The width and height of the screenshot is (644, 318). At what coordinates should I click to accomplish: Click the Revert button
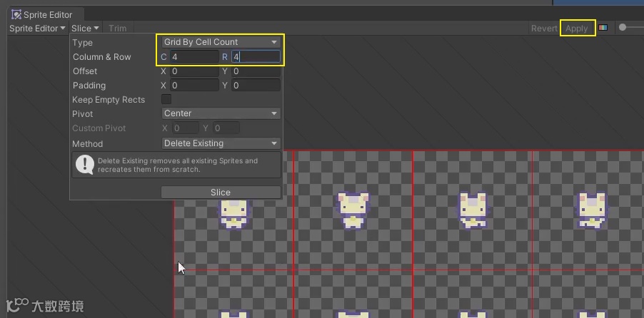tap(544, 29)
